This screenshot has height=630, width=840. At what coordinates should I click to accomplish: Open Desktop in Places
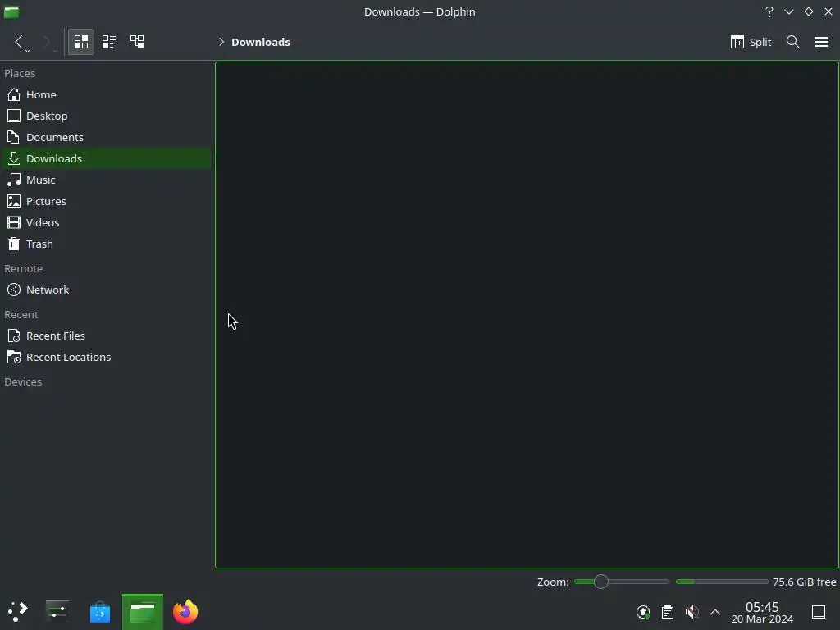[107, 116]
